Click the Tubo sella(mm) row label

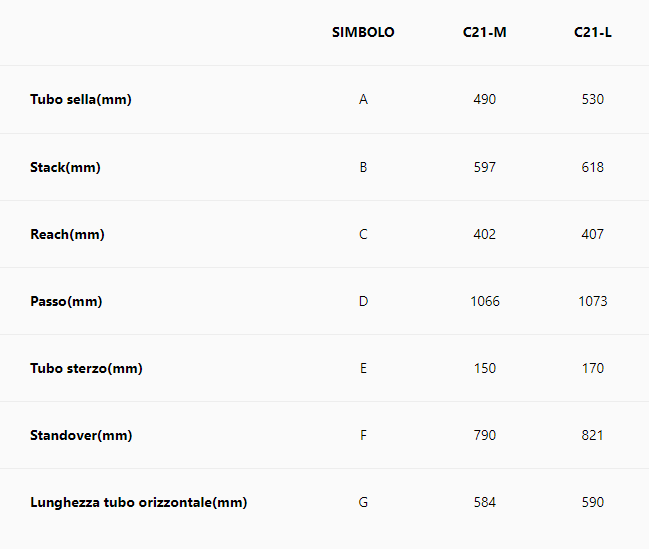click(x=81, y=100)
